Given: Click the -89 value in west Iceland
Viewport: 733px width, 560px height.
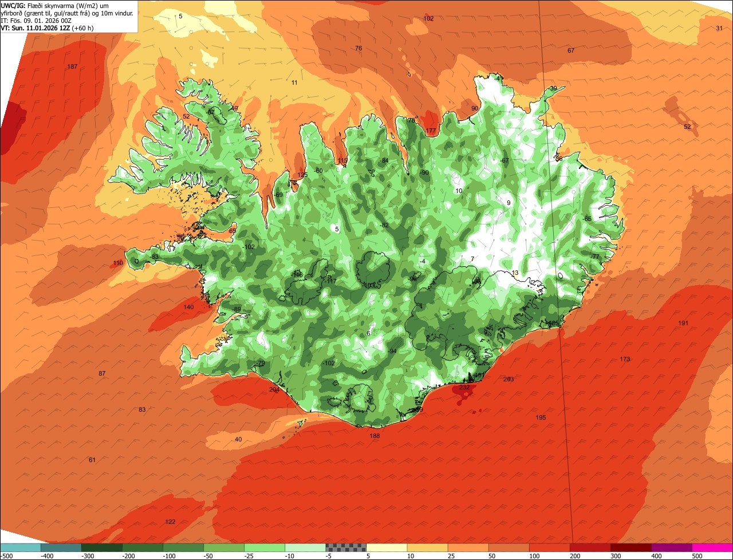Looking at the screenshot, I should (x=237, y=309).
